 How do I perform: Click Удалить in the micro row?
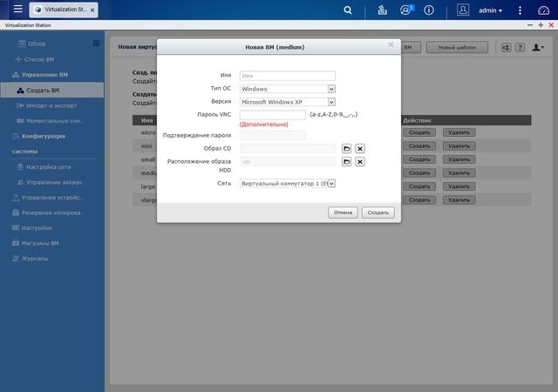pos(459,132)
